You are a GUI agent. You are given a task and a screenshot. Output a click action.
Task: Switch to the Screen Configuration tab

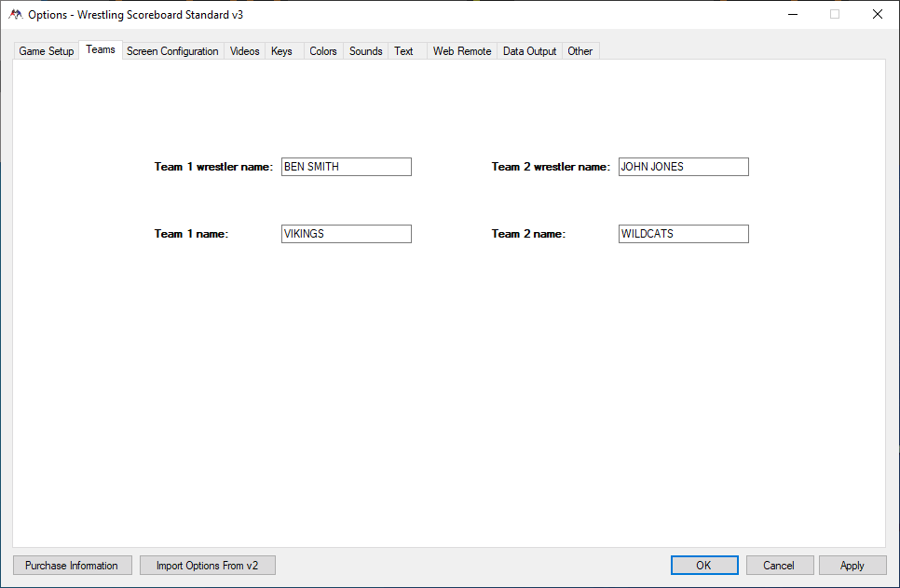(172, 51)
